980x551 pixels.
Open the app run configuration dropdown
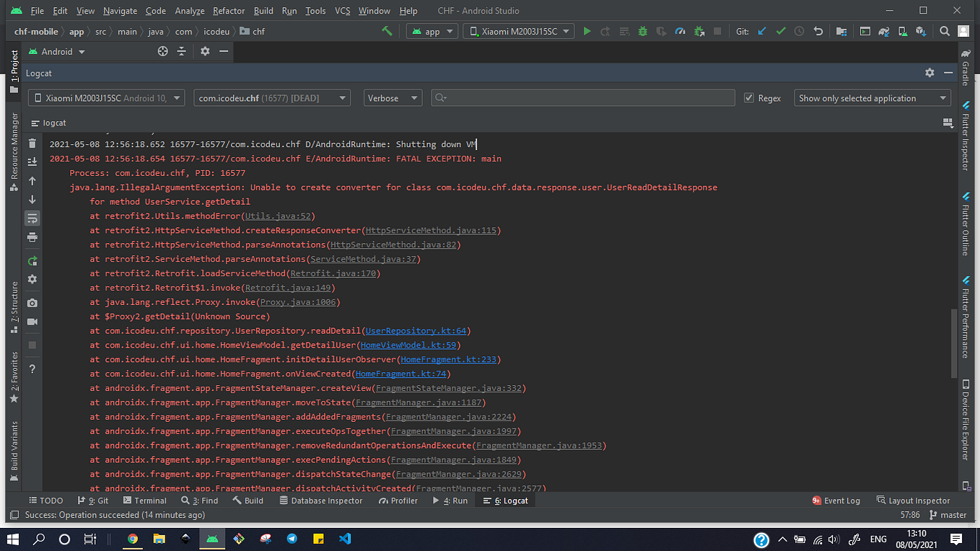pos(432,31)
